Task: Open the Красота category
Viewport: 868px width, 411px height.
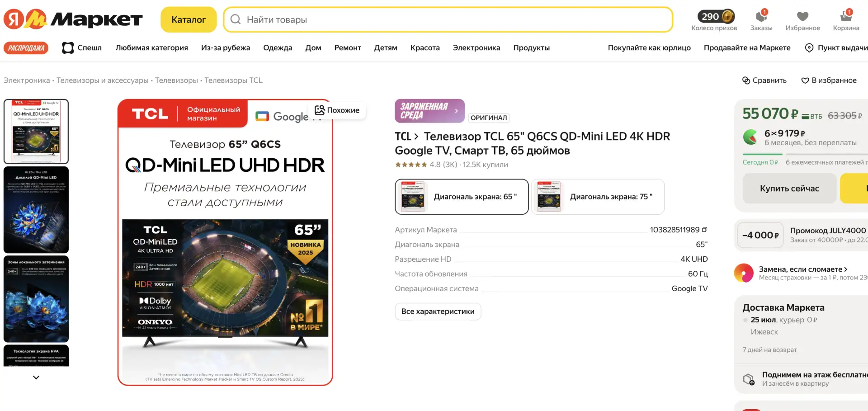Action: pos(425,47)
